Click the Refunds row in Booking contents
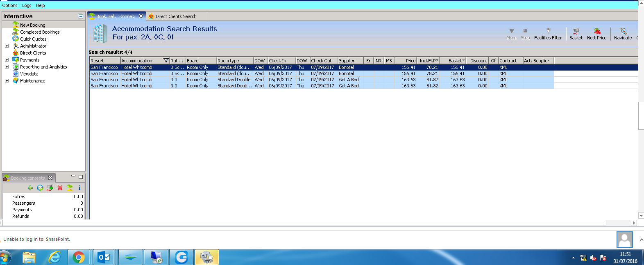644x265 pixels. [x=43, y=216]
